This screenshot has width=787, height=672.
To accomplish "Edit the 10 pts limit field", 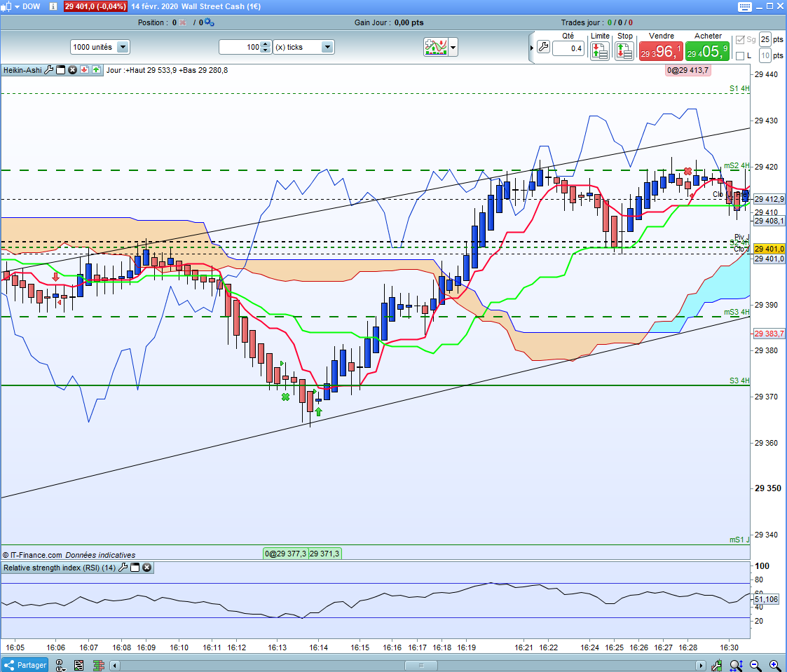I will 765,55.
